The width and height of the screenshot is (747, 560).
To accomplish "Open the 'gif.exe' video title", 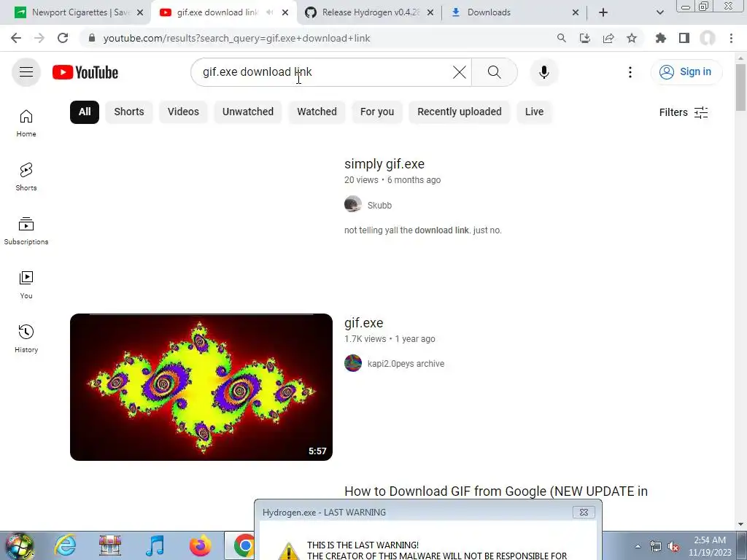I will (363, 323).
